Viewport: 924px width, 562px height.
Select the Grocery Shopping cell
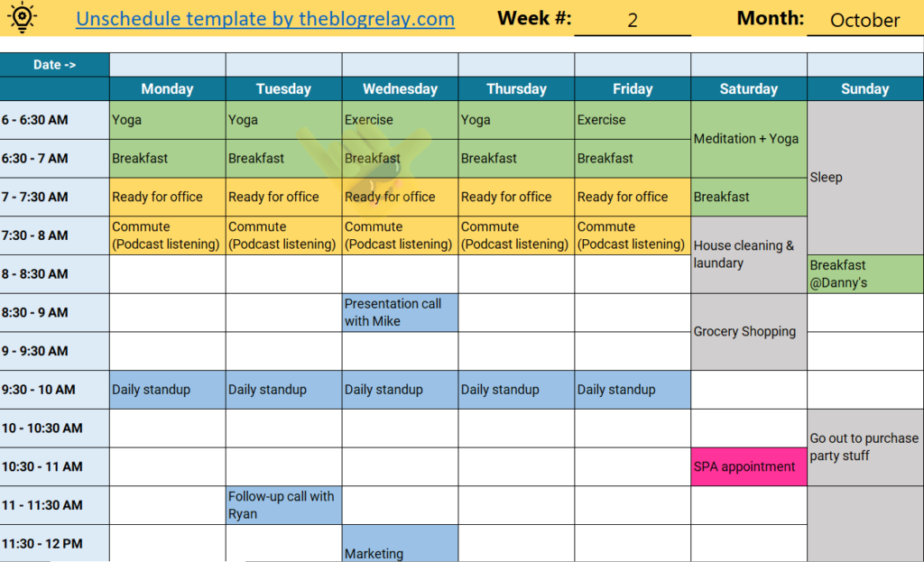[749, 332]
